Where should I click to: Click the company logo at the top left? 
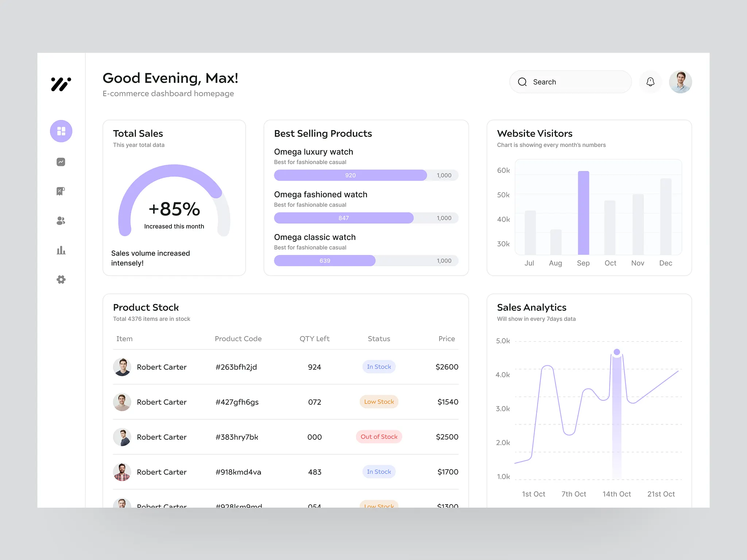click(61, 85)
